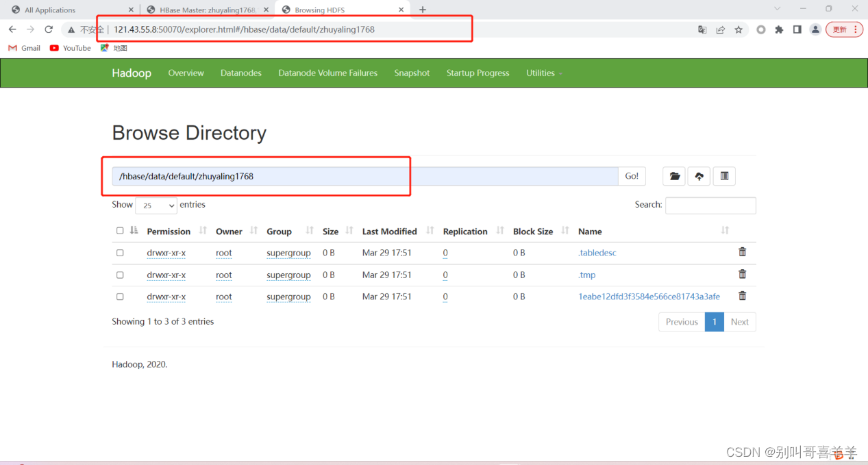Delete the 1eabe12dfd3f3584e566ce81743a3afe entry trash icon
The width and height of the screenshot is (868, 465).
click(742, 296)
